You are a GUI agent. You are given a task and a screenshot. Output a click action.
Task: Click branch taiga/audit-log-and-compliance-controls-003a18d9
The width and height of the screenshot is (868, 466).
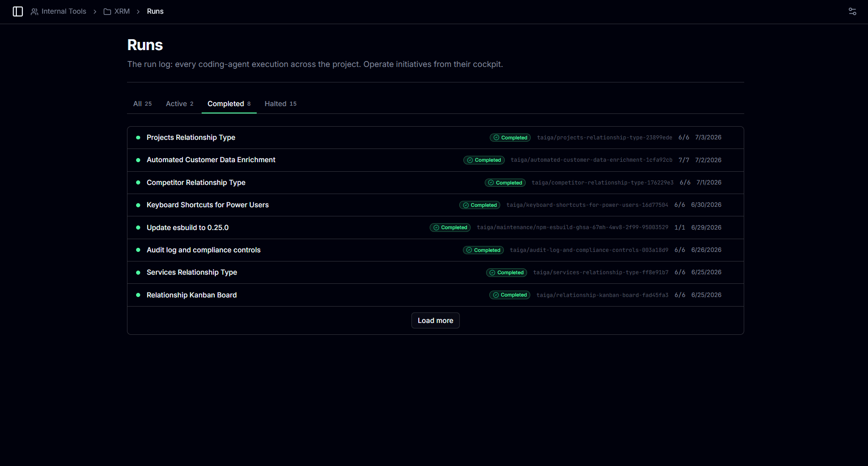(x=589, y=250)
